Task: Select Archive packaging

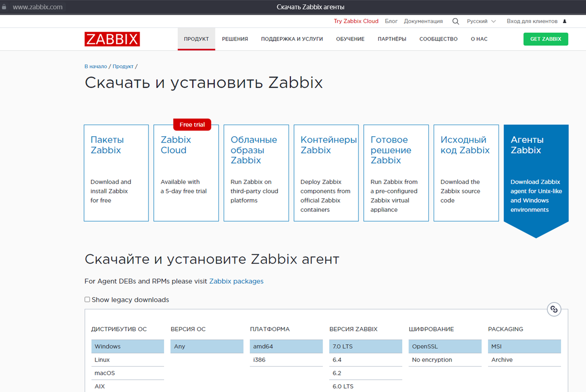Action: [x=524, y=360]
